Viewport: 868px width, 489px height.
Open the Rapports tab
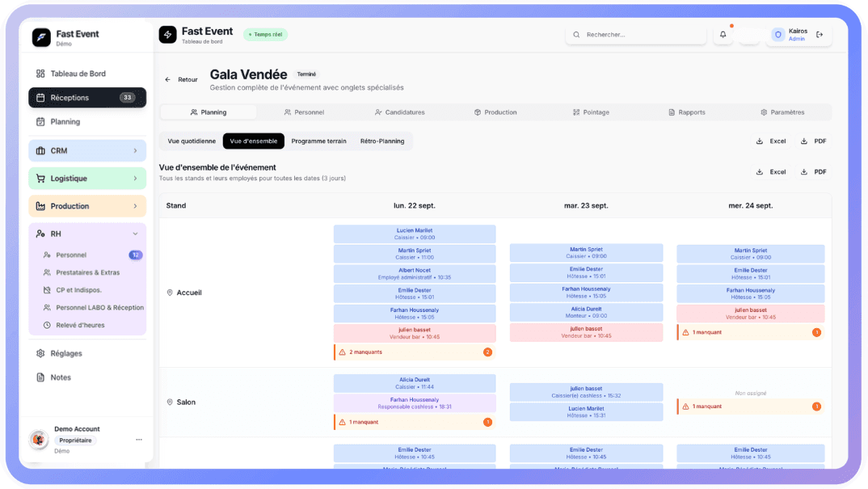[x=687, y=112]
